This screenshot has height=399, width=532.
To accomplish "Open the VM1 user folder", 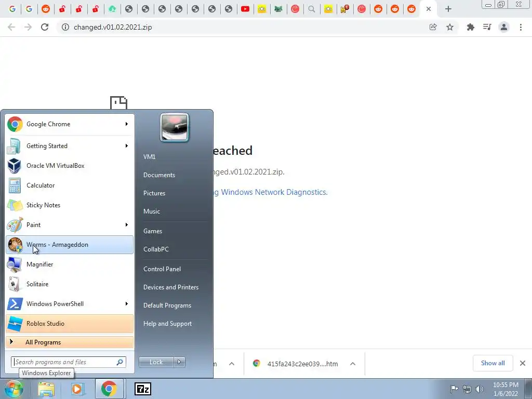I will 149,157.
